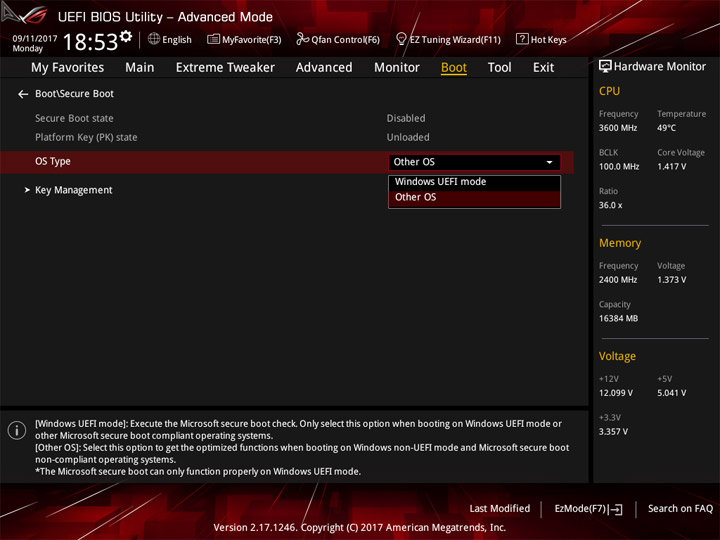Select Windows UEFI mode option
Image resolution: width=720 pixels, height=540 pixels.
pyautogui.click(x=474, y=182)
